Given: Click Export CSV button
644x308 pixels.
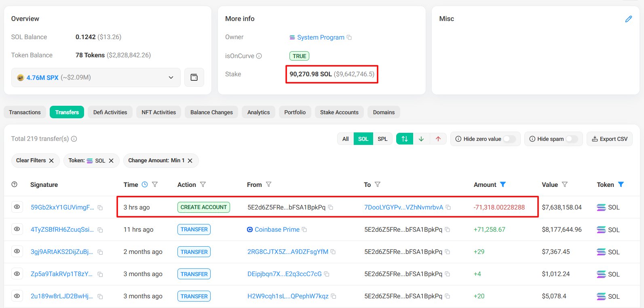Looking at the screenshot, I should (610, 139).
